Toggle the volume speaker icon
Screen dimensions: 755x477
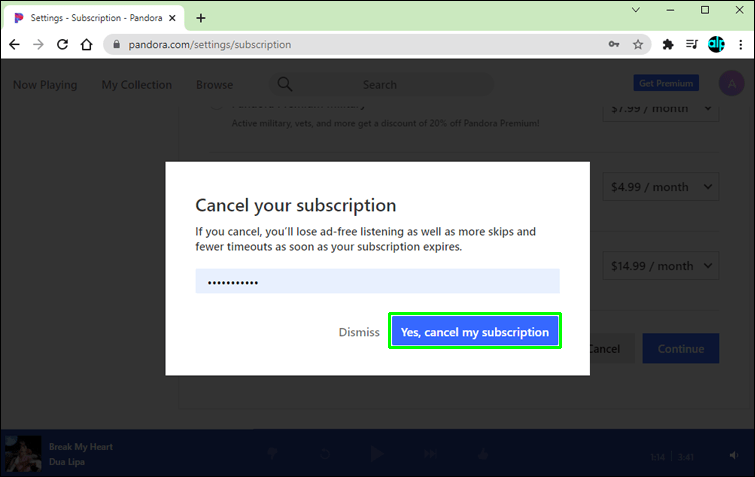pos(733,455)
